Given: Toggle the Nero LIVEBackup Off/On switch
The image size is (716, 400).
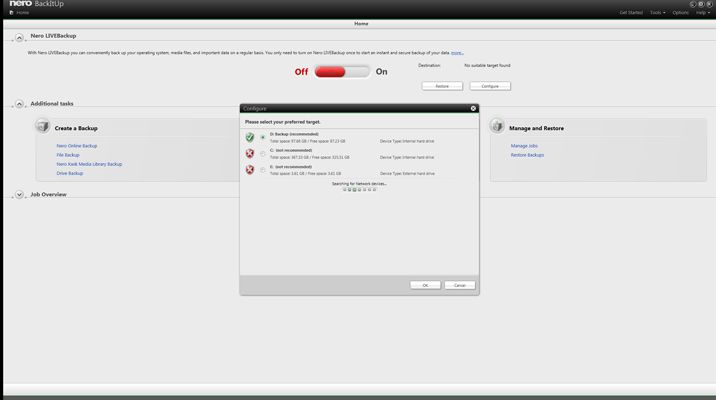Looking at the screenshot, I should coord(342,72).
